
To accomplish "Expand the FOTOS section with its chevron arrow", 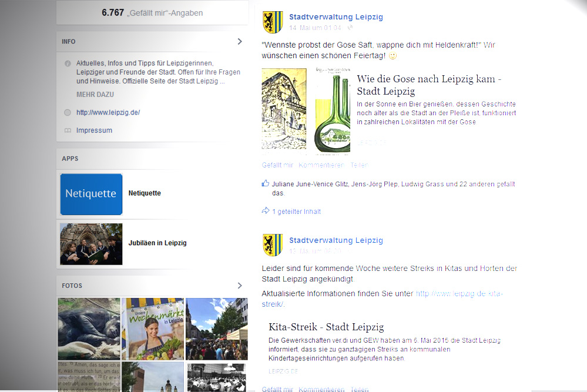I will click(240, 286).
